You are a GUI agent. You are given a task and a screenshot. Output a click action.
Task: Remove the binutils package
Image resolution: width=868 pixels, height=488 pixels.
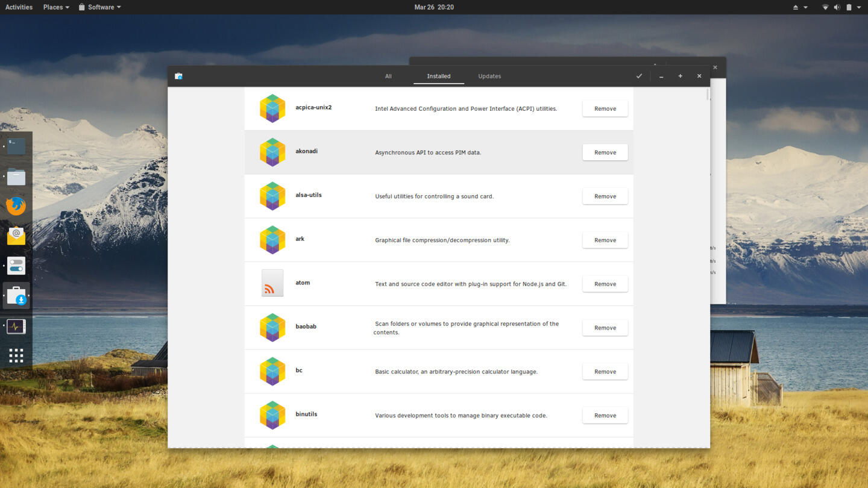(x=605, y=415)
